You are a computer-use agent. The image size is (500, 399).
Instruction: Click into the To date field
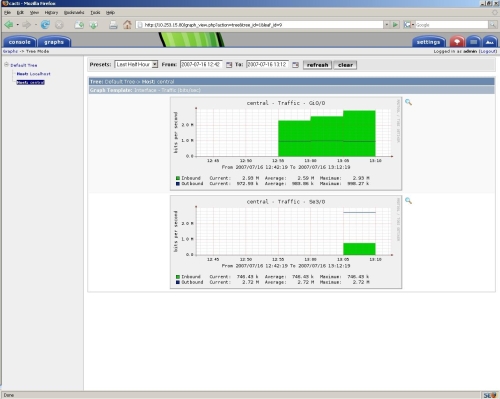click(267, 65)
